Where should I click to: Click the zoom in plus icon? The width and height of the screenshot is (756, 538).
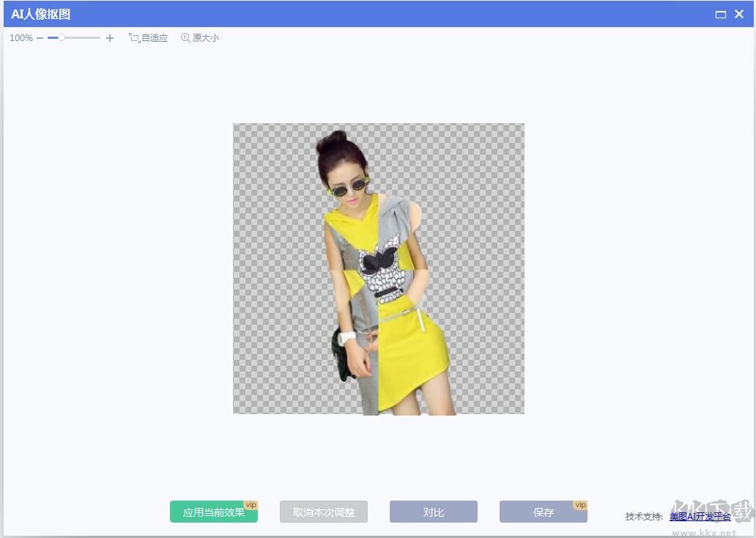[110, 37]
